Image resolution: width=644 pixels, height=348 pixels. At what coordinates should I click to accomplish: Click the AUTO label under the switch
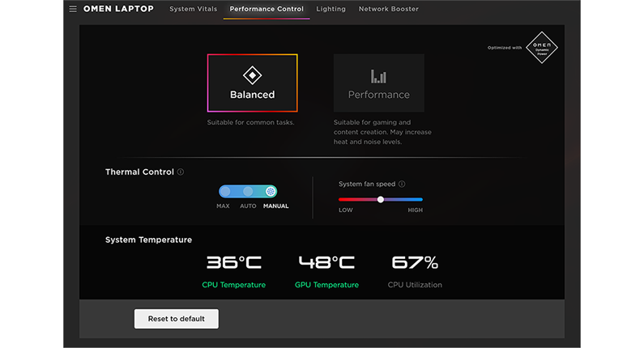coord(248,206)
